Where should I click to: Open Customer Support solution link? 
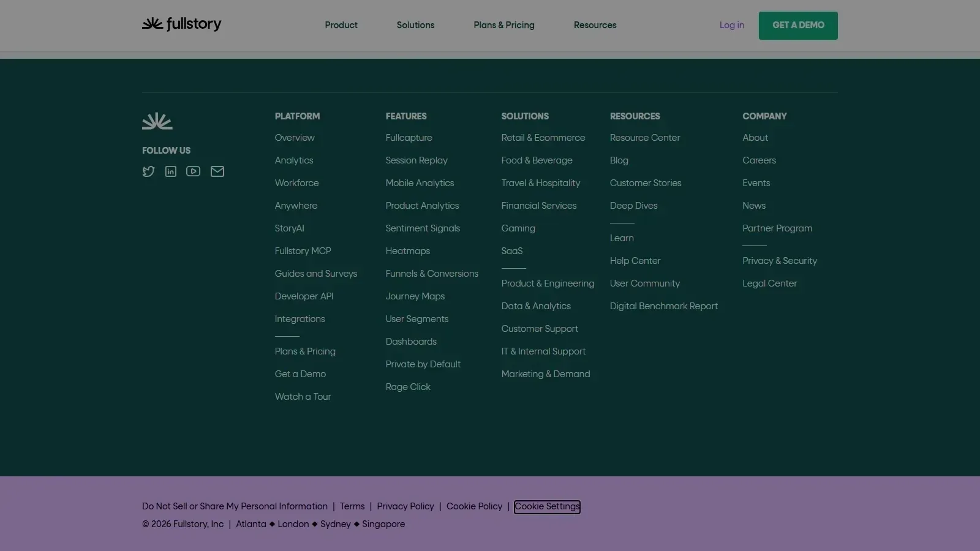(x=540, y=329)
